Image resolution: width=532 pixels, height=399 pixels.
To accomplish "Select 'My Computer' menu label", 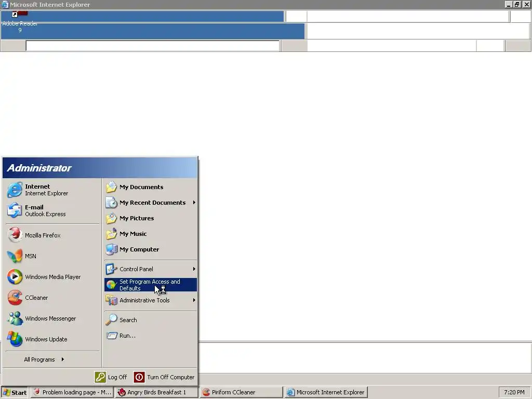I will (139, 249).
